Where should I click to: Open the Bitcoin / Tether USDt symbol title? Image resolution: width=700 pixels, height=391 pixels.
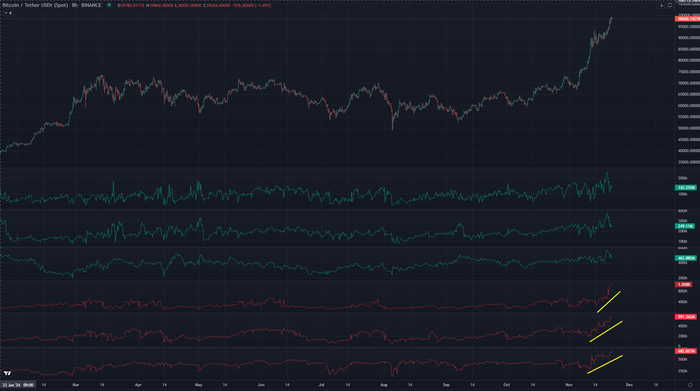(x=35, y=5)
